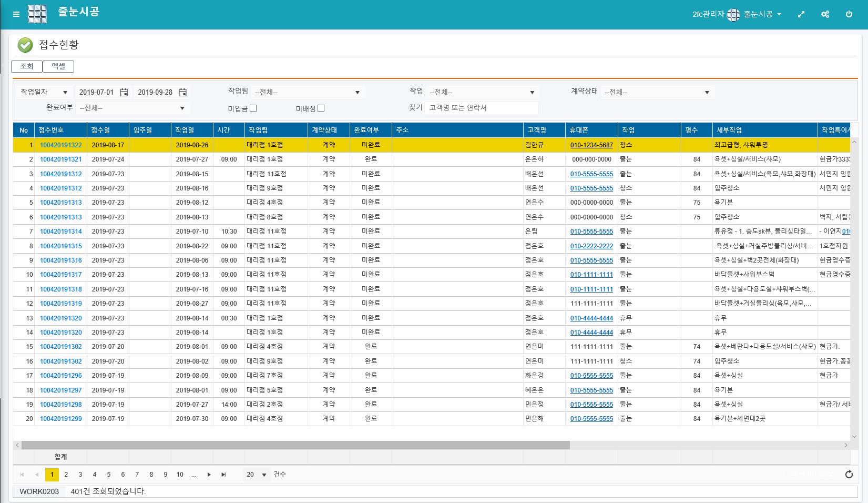The height and width of the screenshot is (503, 868).
Task: Open calendar picker for end date 2019-09-28
Action: click(182, 93)
